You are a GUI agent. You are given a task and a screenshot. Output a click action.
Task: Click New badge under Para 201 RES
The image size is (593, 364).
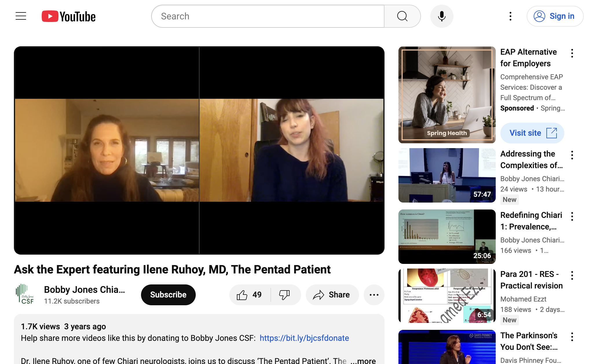[x=509, y=320]
